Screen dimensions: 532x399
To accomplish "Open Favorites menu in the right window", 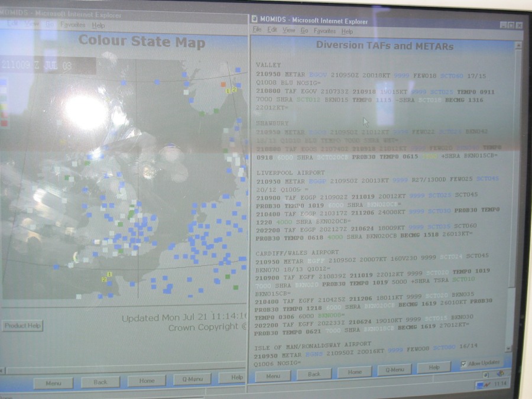I will [x=325, y=31].
